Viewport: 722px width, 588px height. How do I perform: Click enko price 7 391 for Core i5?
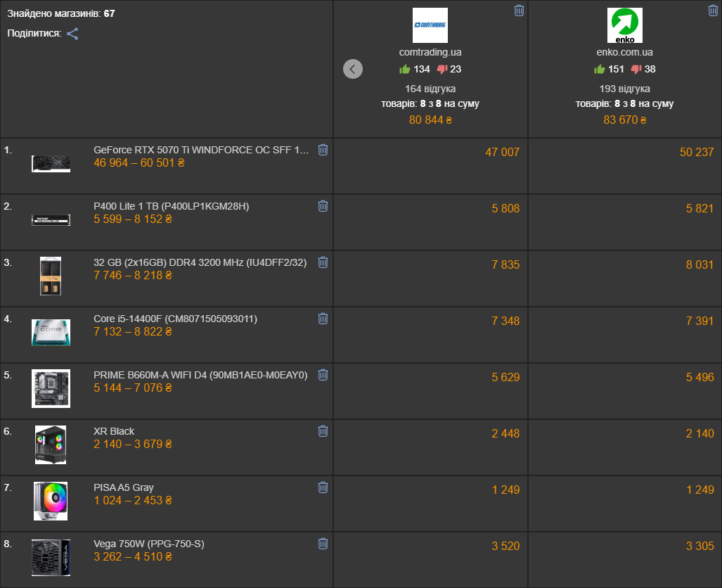pos(700,321)
